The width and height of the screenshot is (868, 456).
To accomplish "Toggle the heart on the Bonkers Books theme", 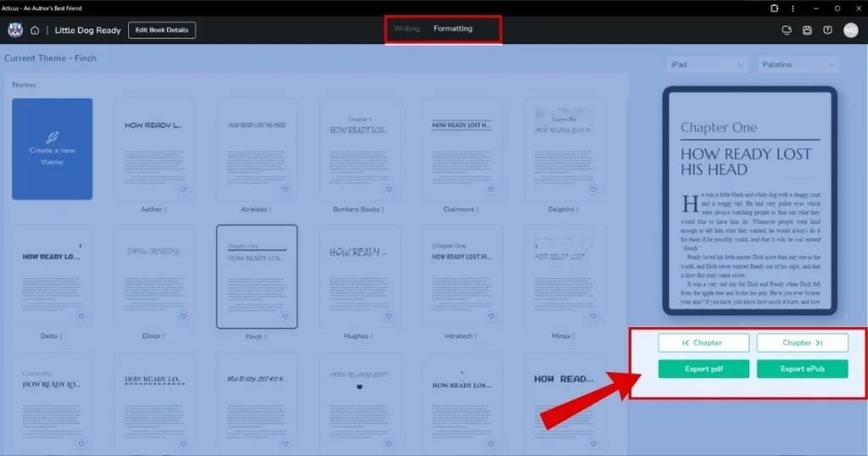I will 388,189.
